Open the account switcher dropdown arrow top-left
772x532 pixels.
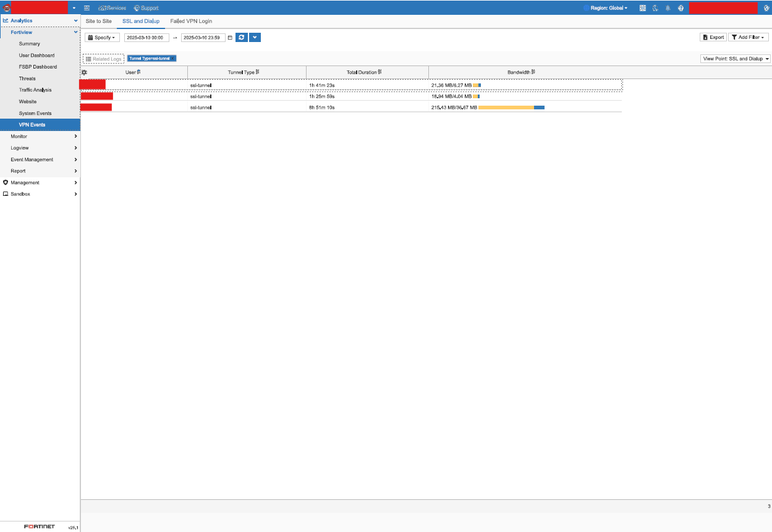point(74,8)
